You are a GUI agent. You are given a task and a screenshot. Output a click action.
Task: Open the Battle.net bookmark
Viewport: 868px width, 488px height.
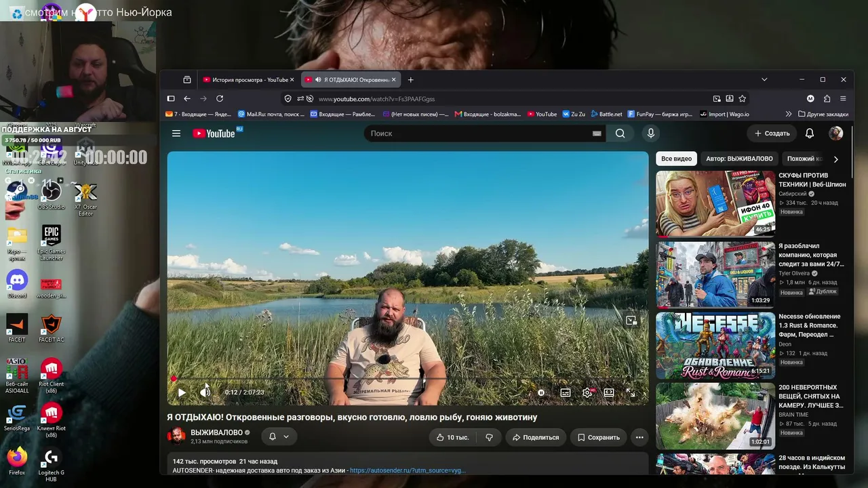pyautogui.click(x=606, y=115)
